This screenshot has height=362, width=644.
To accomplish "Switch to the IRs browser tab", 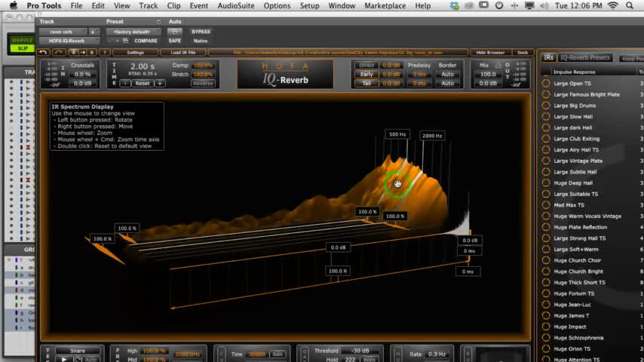I will pos(549,58).
